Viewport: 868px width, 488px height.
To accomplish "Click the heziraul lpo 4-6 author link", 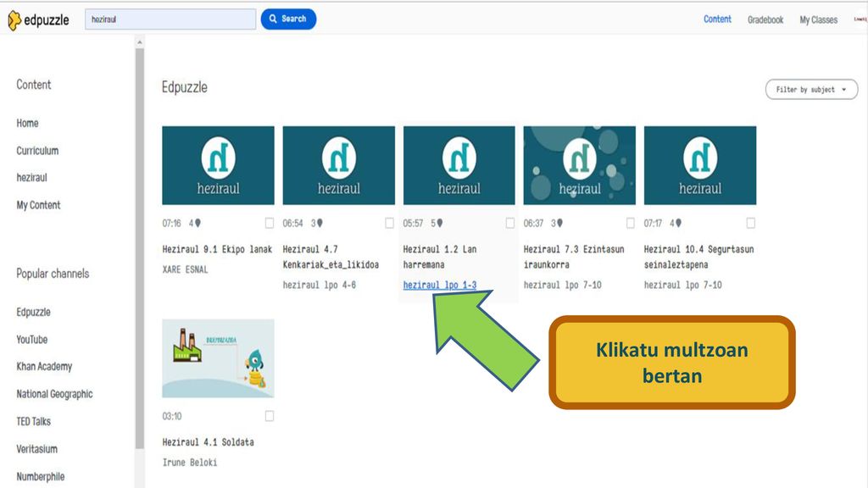I will pos(320,285).
